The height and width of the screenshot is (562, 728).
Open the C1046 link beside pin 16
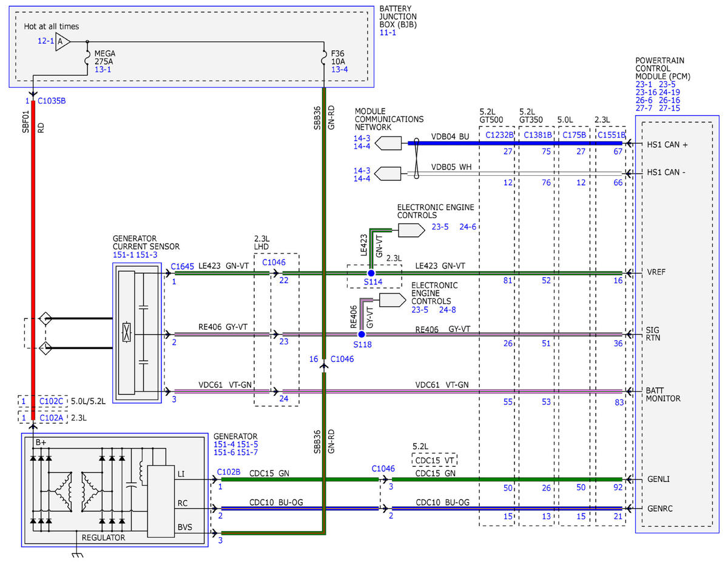[x=342, y=359]
